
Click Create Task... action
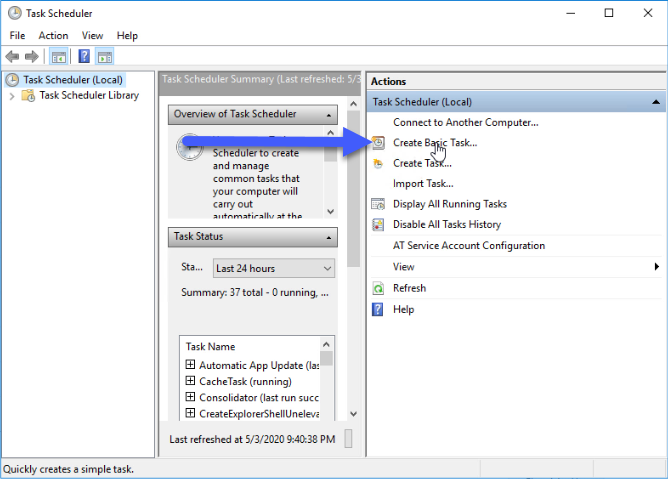pos(422,163)
